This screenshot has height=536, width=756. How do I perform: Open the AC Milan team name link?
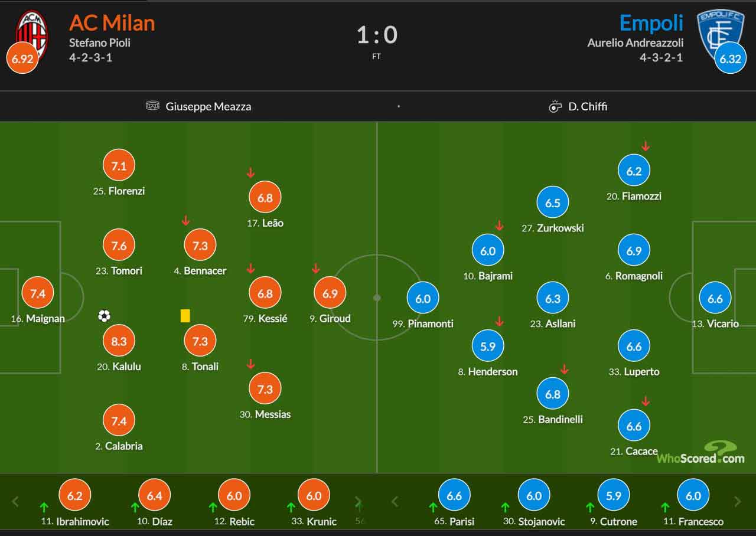(x=112, y=23)
